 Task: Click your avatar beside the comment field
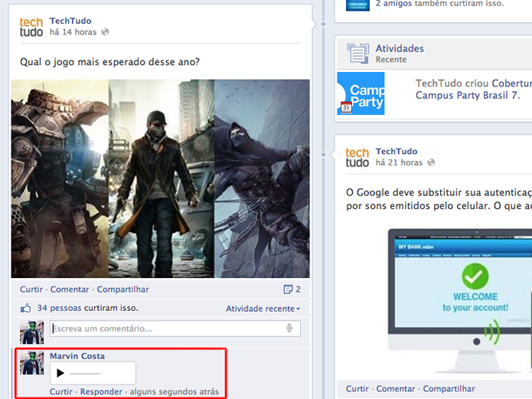[31, 332]
